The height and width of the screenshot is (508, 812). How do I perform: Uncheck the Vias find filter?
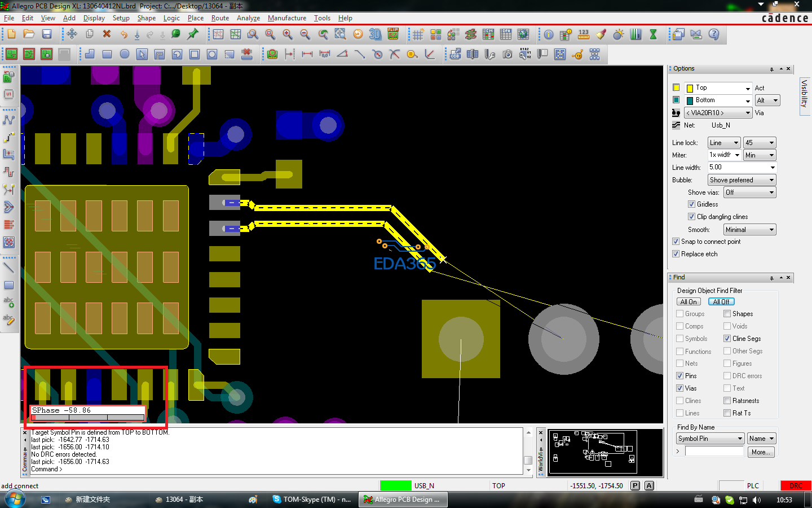(x=680, y=388)
